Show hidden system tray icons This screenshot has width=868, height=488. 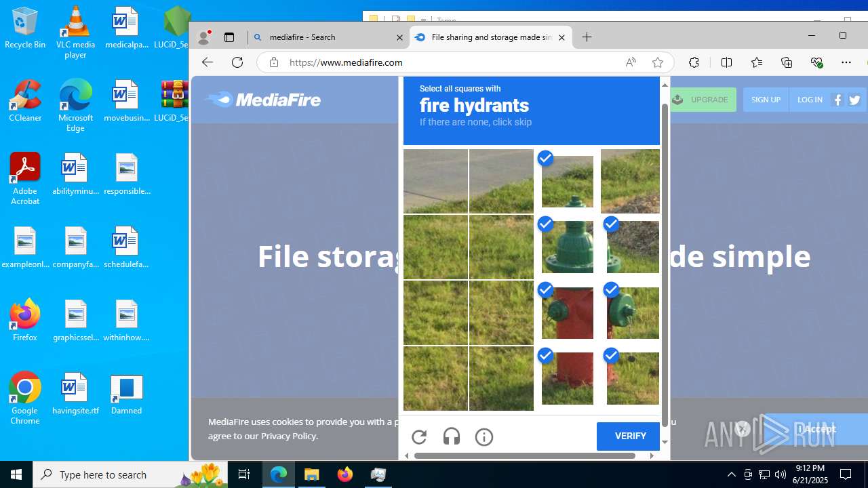[x=731, y=474]
